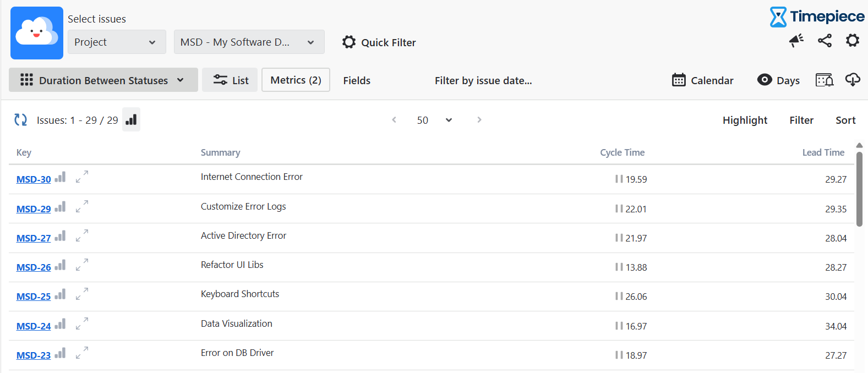
Task: Click the megaphone announcements icon
Action: coord(796,40)
